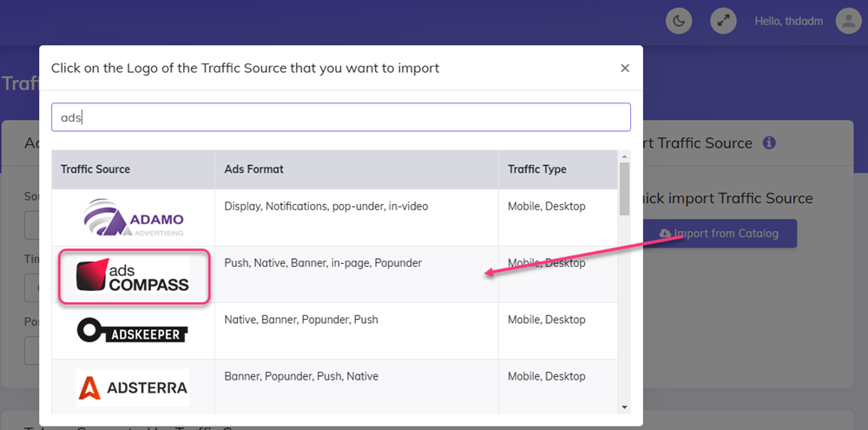This screenshot has height=430, width=868.
Task: Click the Adamo Advertising logo
Action: 133,217
